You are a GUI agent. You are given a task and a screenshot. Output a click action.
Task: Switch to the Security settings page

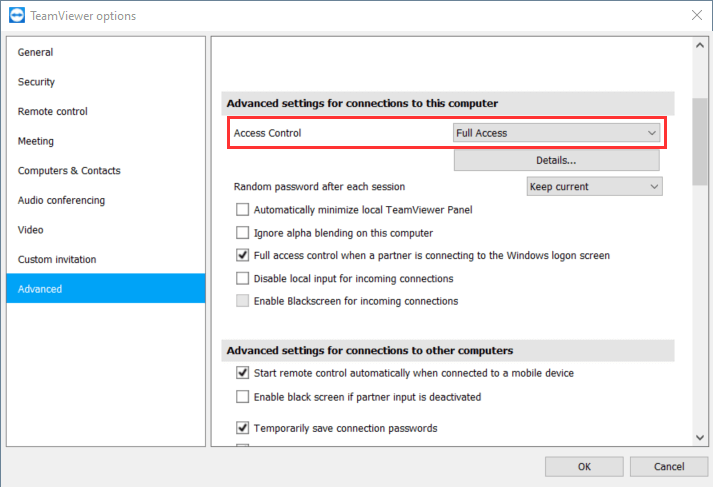37,82
